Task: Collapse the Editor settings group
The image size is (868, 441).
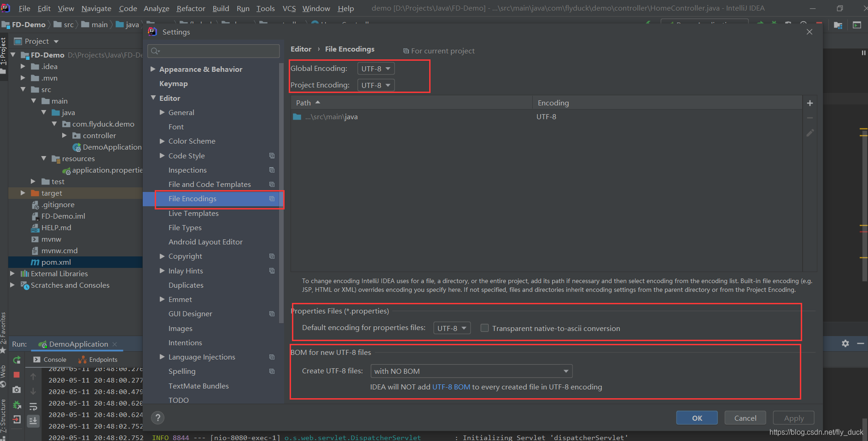Action: [153, 98]
